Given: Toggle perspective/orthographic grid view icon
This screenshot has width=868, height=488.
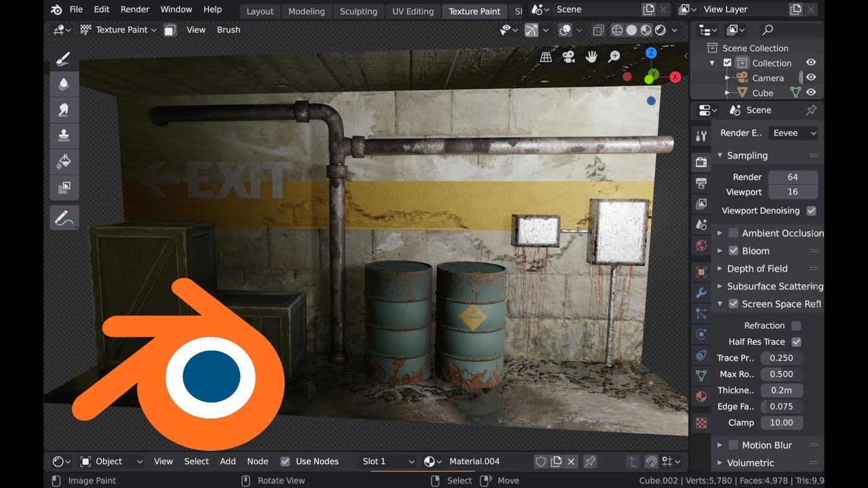Looking at the screenshot, I should [546, 57].
